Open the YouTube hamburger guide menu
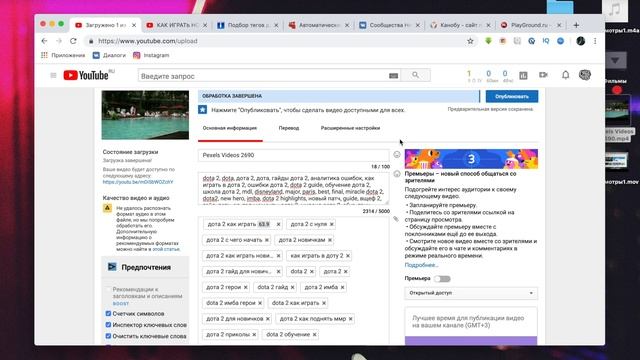The height and width of the screenshot is (360, 640). (53, 76)
